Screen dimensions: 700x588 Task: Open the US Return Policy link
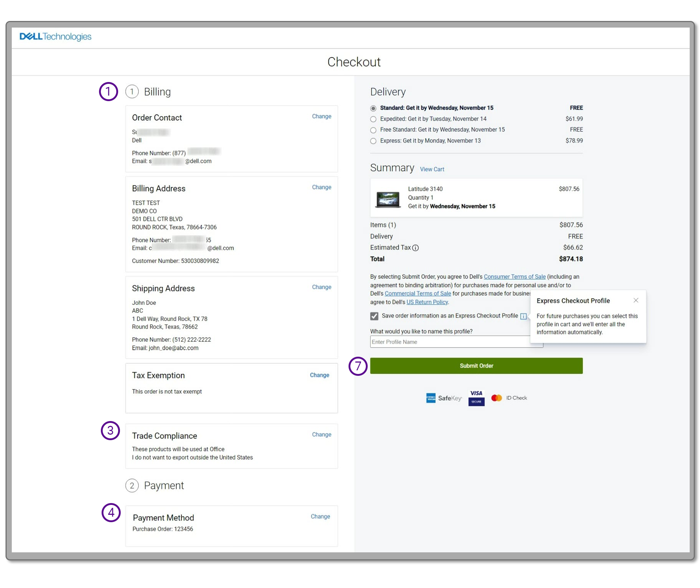point(427,302)
